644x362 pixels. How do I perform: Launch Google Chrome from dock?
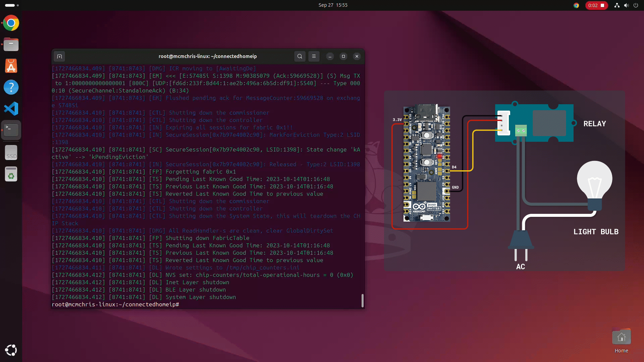[x=11, y=23]
